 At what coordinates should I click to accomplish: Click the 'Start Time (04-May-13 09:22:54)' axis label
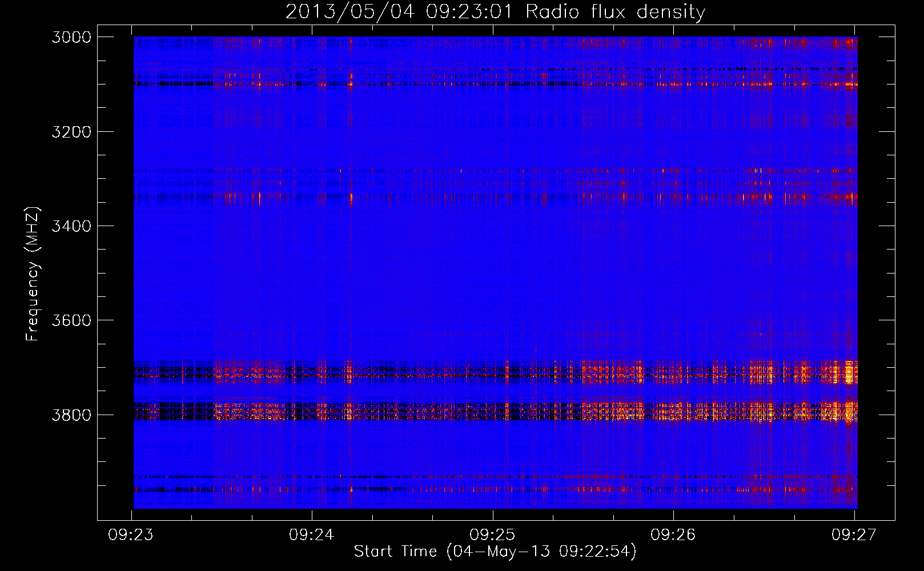(x=495, y=551)
